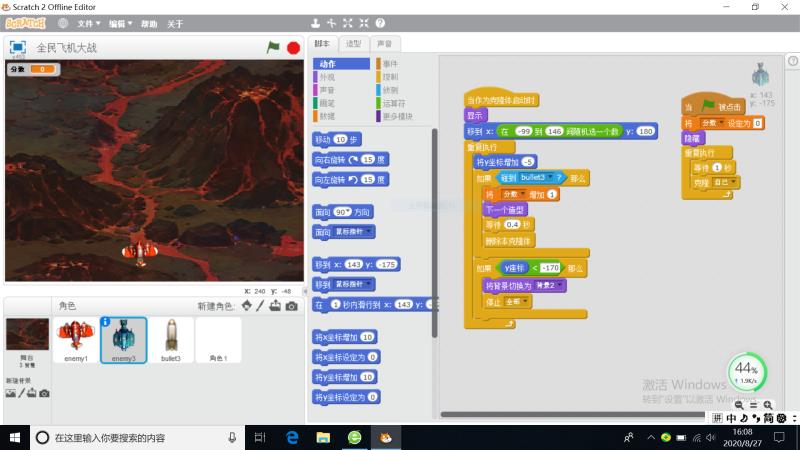Expand the 编辑 menu

click(x=121, y=22)
